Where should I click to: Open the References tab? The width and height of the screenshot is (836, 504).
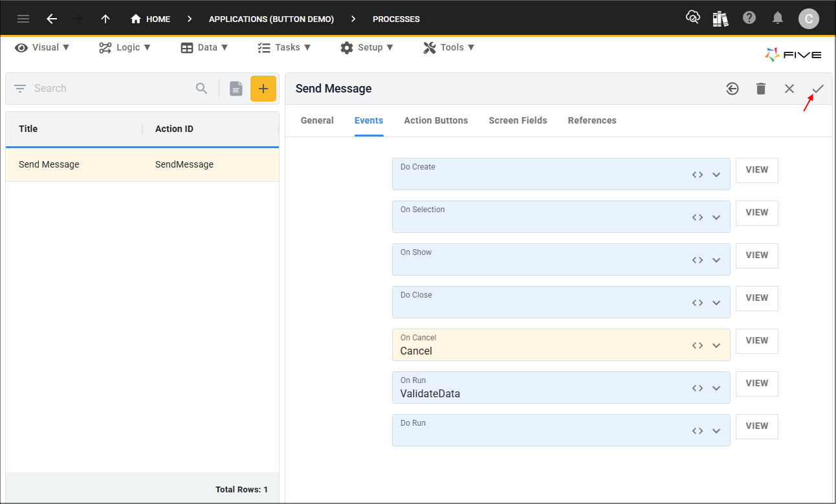pyautogui.click(x=592, y=120)
